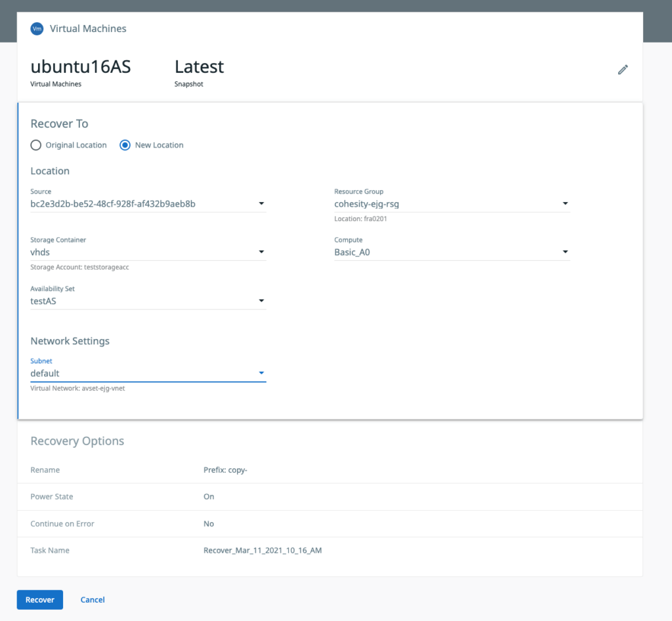Click the Continue on Error row
Viewport: 672px width, 621px height.
coord(330,524)
